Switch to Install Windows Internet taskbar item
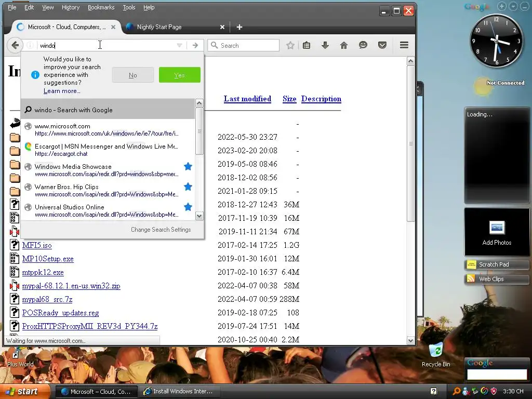This screenshot has height=399, width=532. tap(179, 391)
